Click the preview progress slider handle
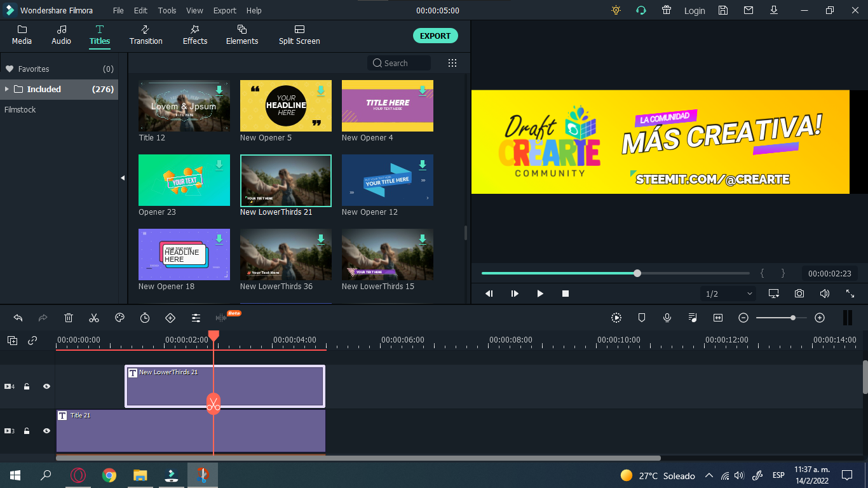Viewport: 868px width, 488px height. (637, 273)
